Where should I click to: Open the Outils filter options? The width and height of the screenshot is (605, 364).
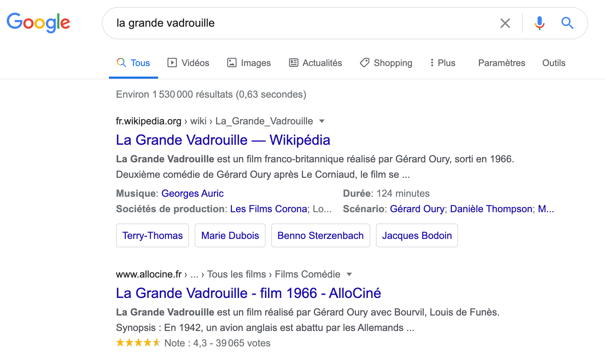pos(554,63)
